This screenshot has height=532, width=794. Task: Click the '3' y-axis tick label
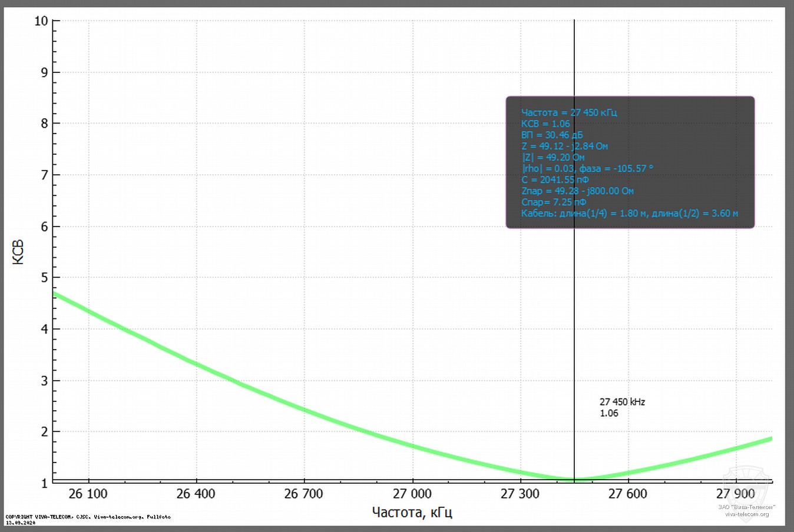tap(44, 380)
